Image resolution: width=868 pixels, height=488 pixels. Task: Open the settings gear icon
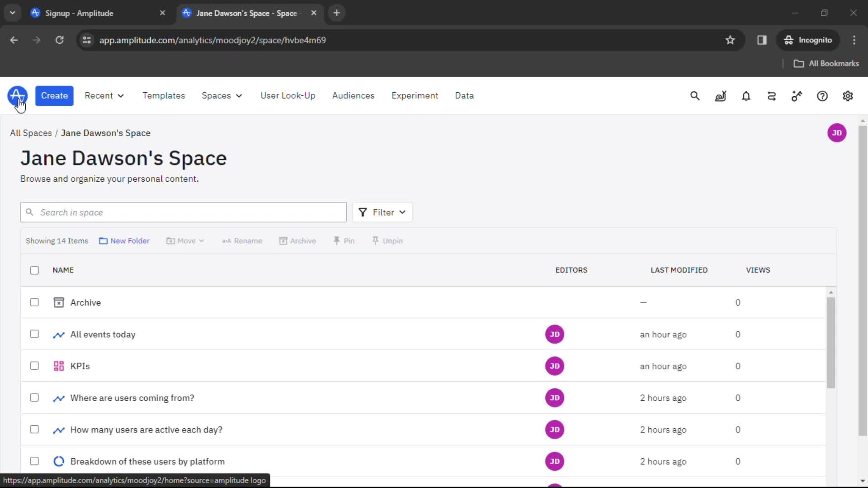[x=848, y=96]
